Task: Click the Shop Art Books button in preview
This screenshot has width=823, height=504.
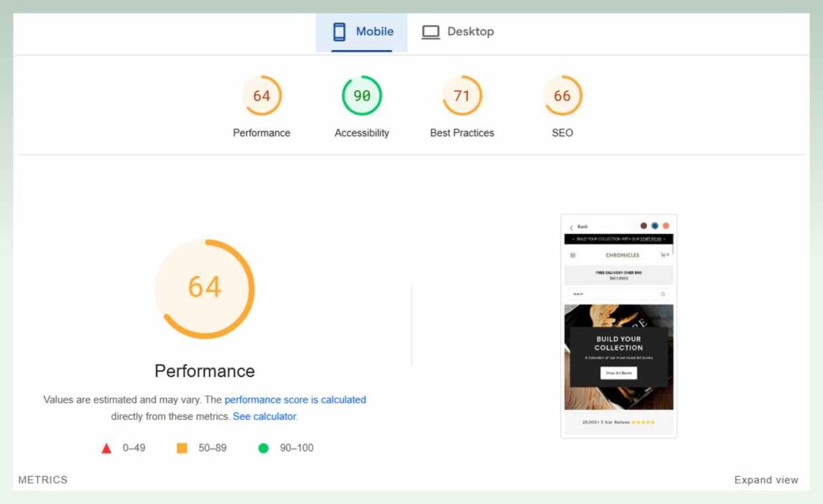Action: [619, 373]
